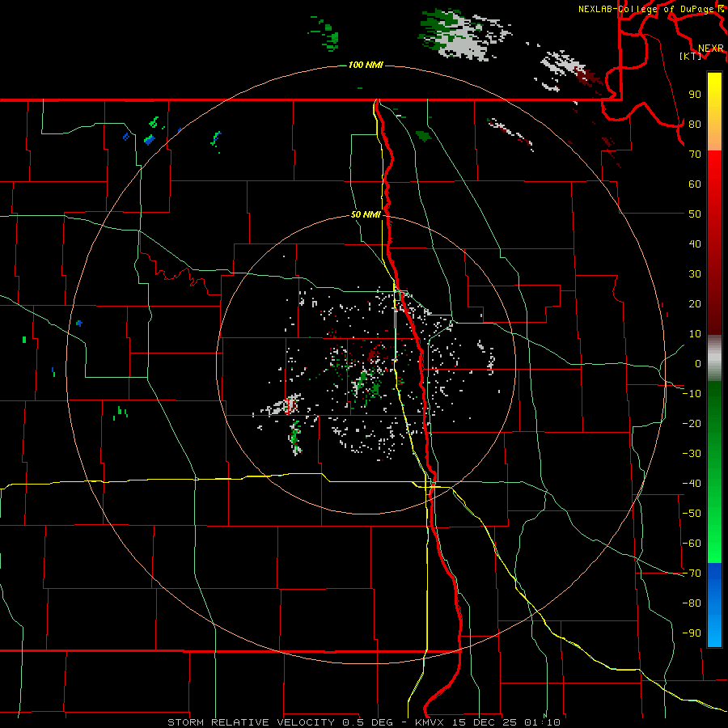Pick the -70 value on velocity scale
The width and height of the screenshot is (728, 728).
pos(692,574)
